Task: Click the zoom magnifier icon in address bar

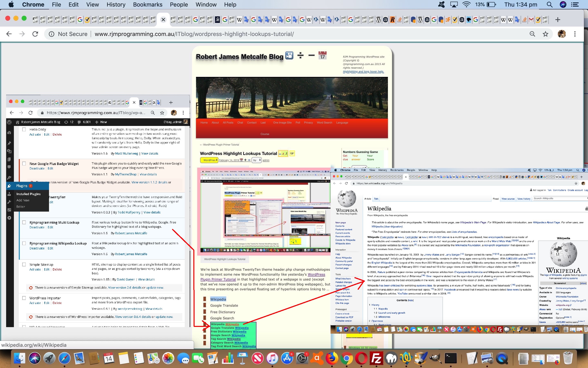Action: [532, 34]
